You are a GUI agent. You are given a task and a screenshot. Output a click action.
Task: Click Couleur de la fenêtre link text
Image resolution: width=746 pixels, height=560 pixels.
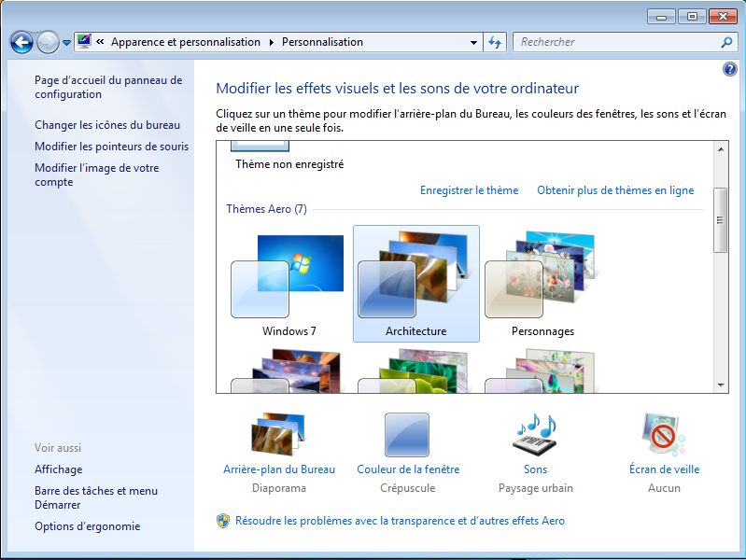[x=408, y=469]
